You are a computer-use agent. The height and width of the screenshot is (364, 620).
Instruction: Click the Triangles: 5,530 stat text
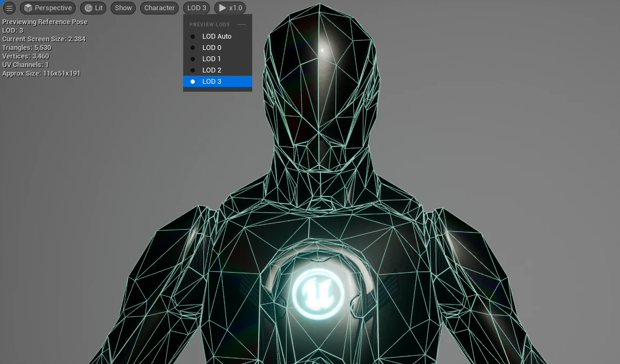coord(27,47)
